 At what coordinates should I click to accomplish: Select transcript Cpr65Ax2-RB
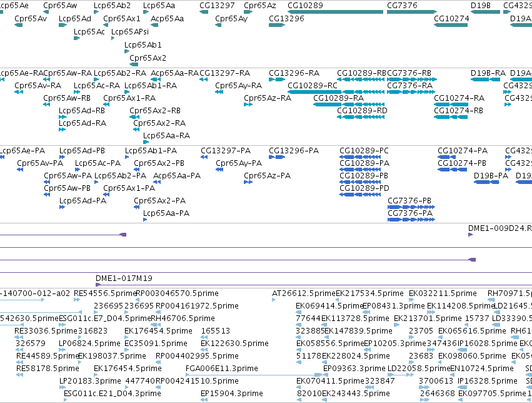pyautogui.click(x=155, y=111)
